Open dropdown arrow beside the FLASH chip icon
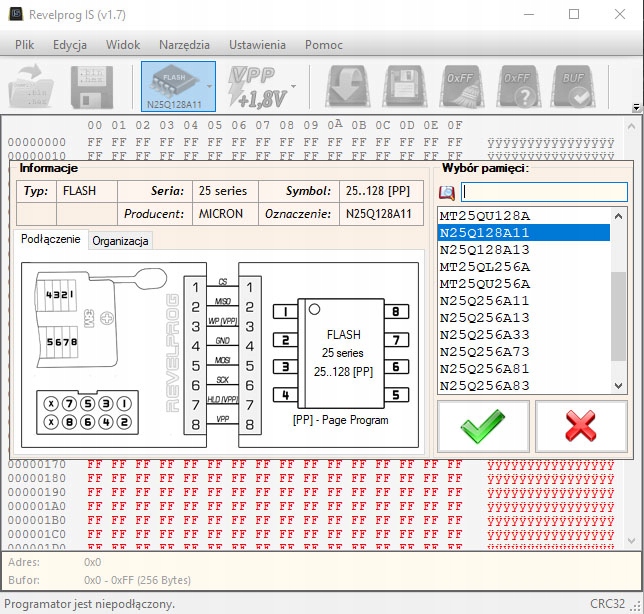Screen dimensions: 644x614 point(208,87)
